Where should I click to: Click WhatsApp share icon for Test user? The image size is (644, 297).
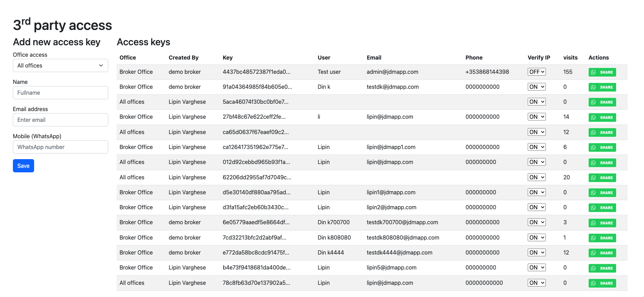pos(602,72)
